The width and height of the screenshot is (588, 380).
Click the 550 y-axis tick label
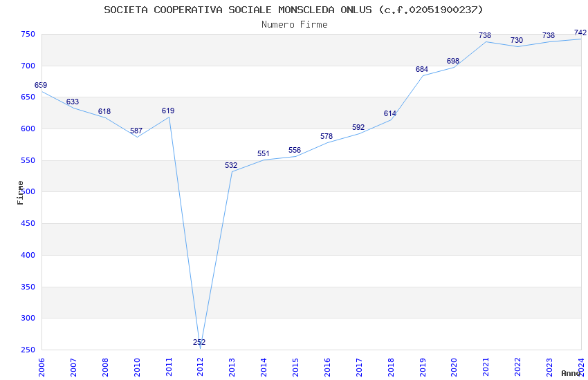[x=28, y=160]
